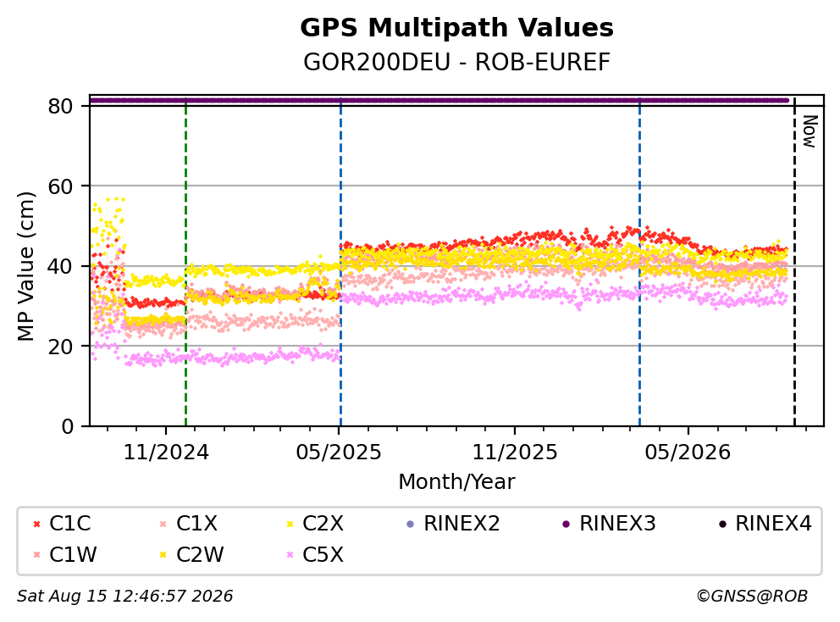Click the RINEX3 purple legend dot
Image resolution: width=840 pixels, height=622 pixels.
point(566,524)
